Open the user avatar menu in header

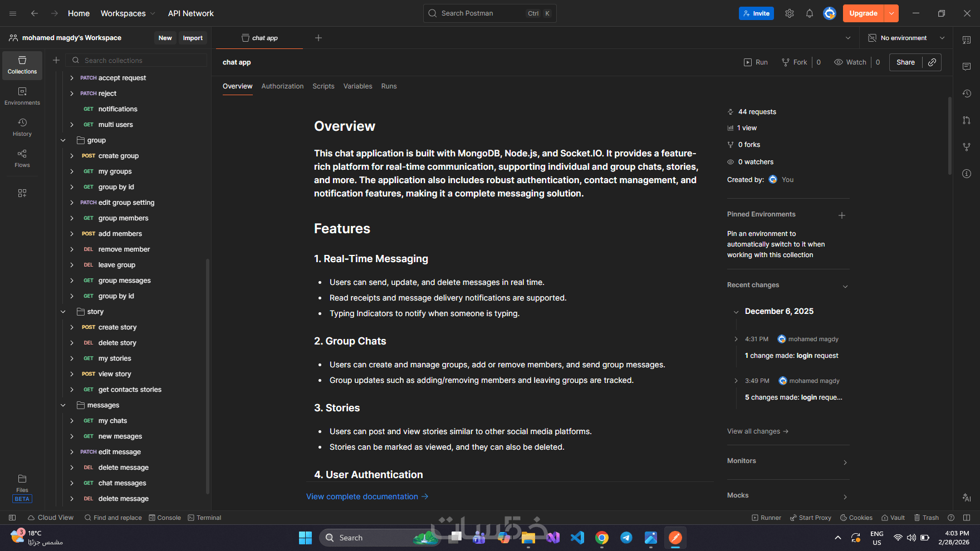[830, 13]
